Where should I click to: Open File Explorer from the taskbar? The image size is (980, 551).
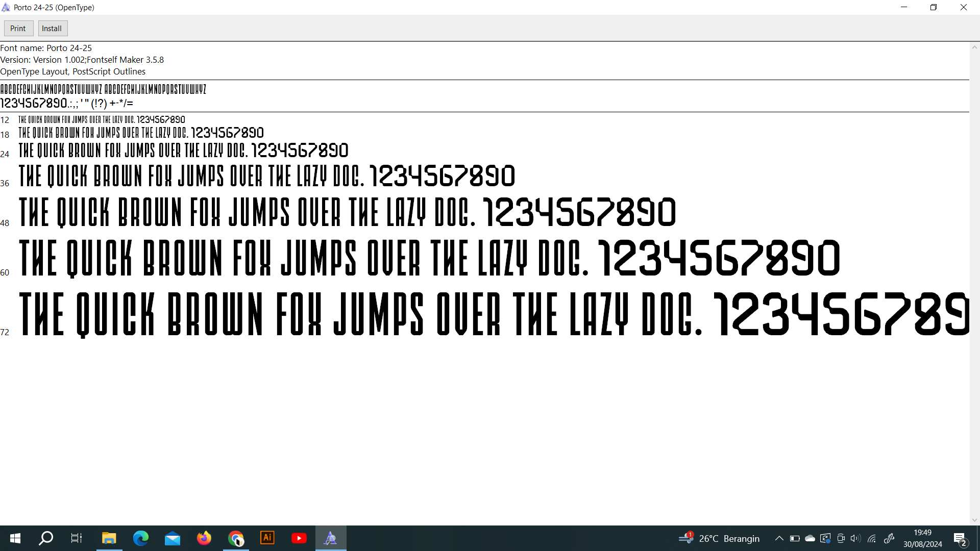[x=109, y=538]
